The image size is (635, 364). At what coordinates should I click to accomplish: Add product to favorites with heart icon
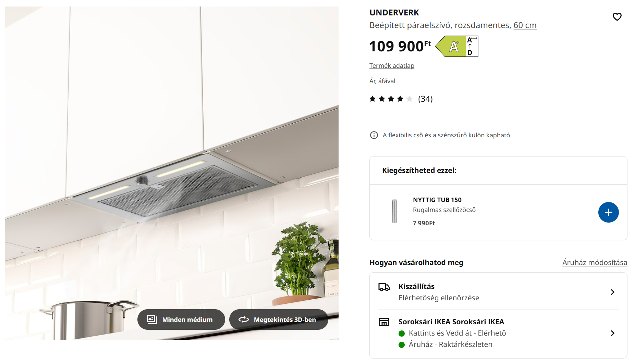(617, 16)
